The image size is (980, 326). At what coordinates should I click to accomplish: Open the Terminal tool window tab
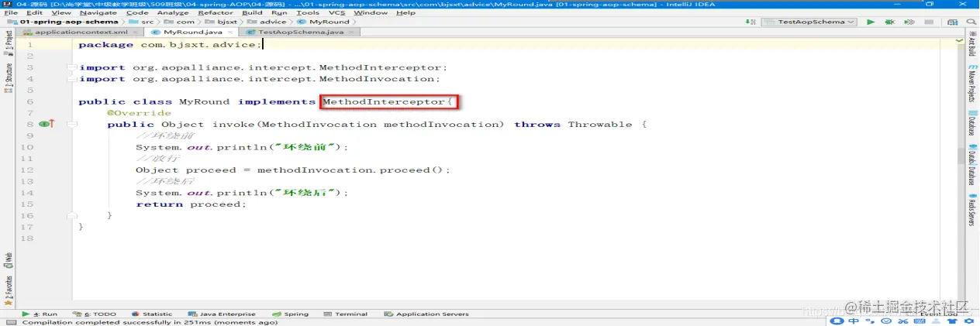346,314
